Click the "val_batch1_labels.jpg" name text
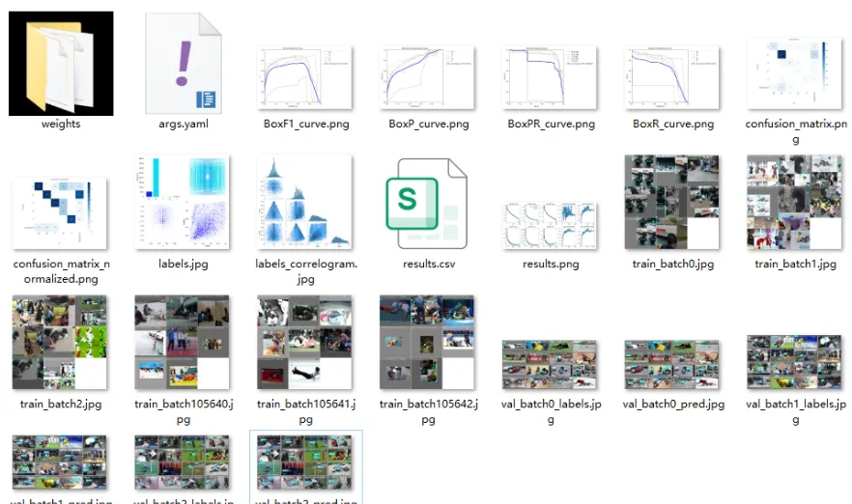The height and width of the screenshot is (504, 852). [x=796, y=411]
